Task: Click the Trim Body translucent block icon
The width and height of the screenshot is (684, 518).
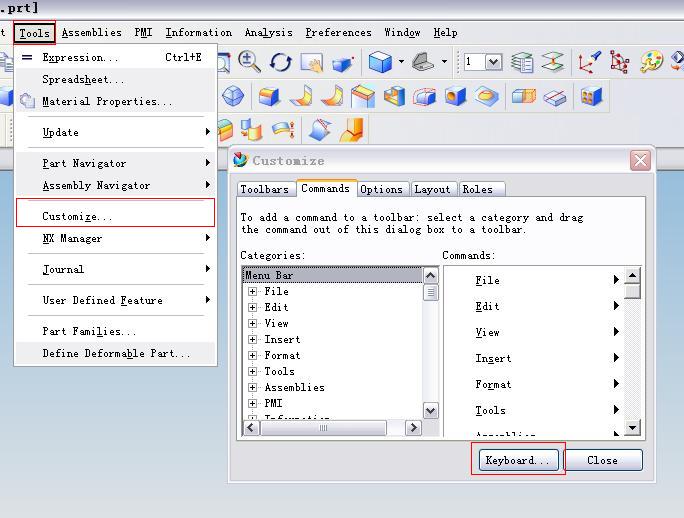Action: click(x=523, y=96)
